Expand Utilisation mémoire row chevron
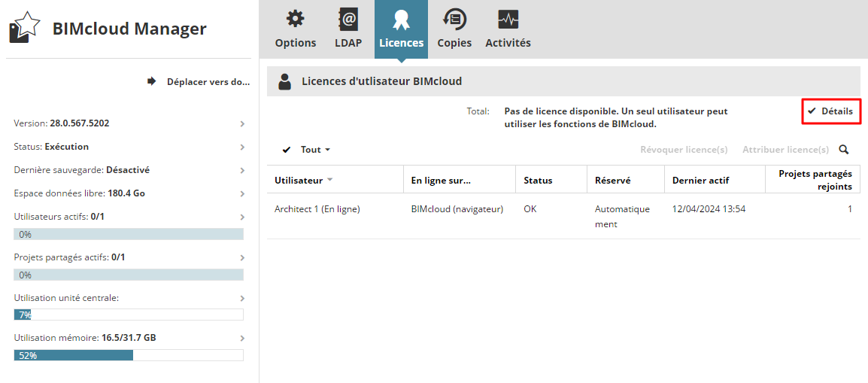868x383 pixels. coord(242,338)
